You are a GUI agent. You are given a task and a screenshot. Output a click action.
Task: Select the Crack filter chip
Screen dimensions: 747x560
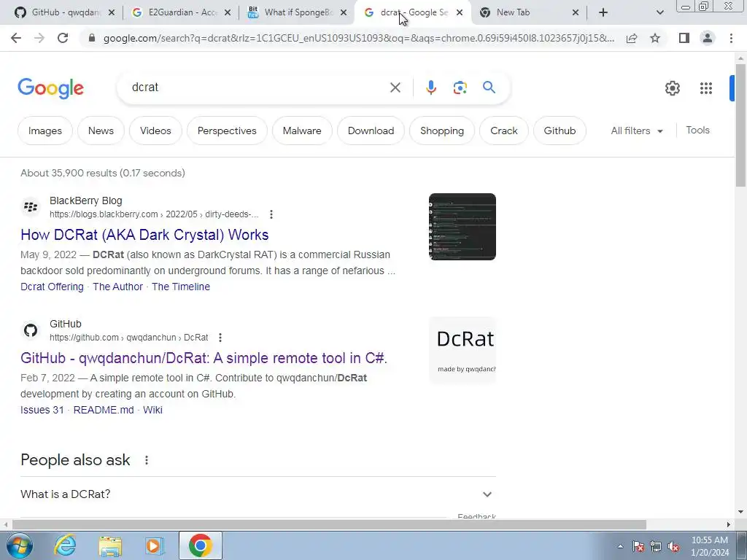click(504, 131)
